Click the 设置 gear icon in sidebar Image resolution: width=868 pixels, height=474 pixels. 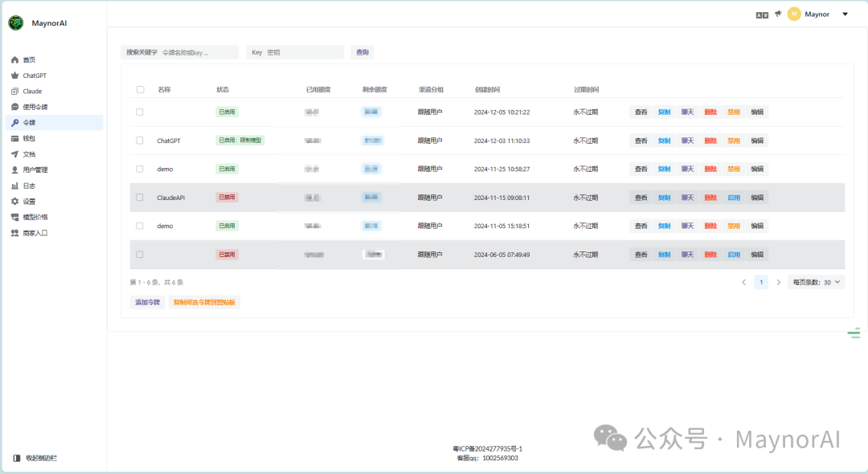[14, 202]
